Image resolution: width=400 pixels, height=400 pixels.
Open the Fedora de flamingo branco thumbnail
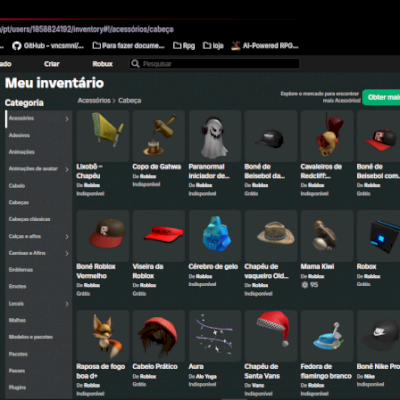coord(327,336)
